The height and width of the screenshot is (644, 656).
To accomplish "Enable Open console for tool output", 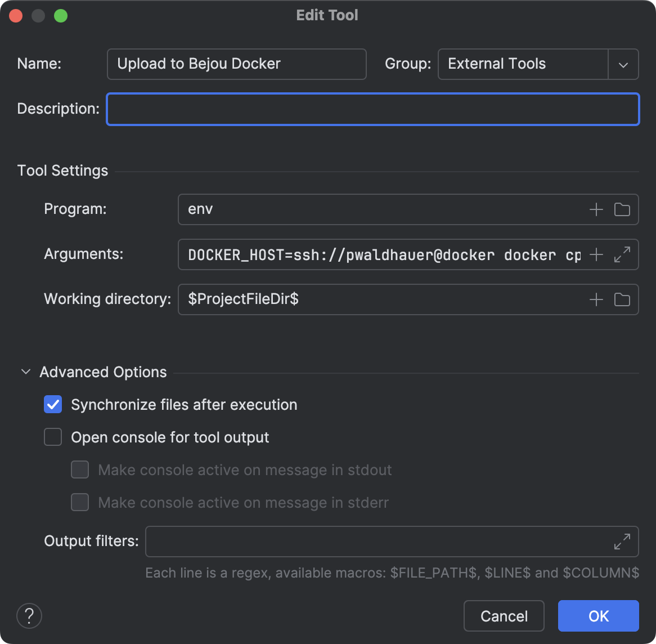I will tap(53, 437).
